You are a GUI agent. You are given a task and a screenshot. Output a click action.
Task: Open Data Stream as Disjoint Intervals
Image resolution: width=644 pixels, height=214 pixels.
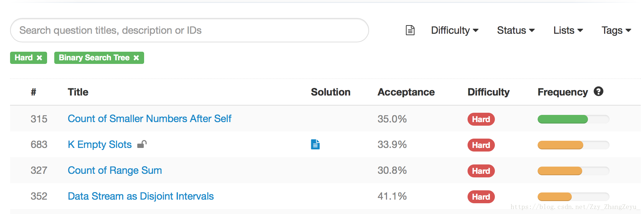141,196
